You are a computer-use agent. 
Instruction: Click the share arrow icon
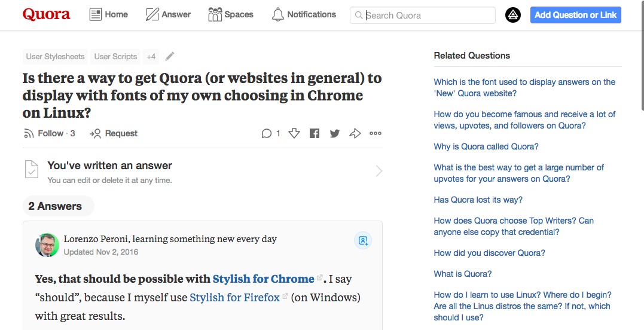point(355,133)
